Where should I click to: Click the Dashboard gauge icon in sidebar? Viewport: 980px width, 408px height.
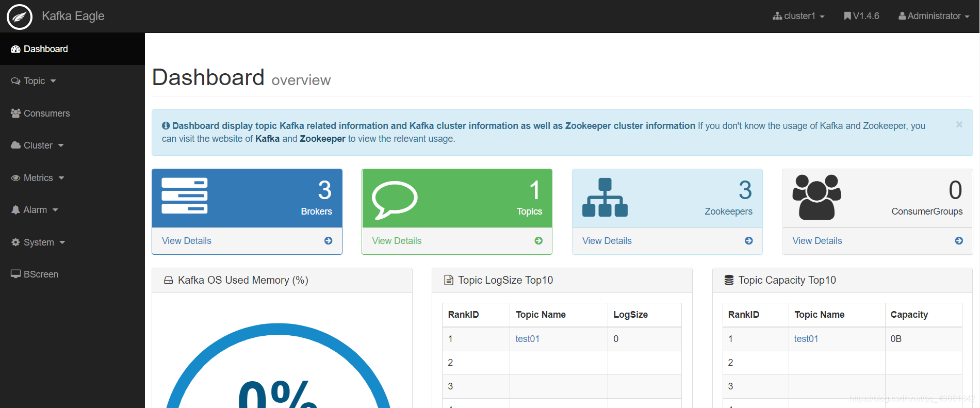point(15,49)
